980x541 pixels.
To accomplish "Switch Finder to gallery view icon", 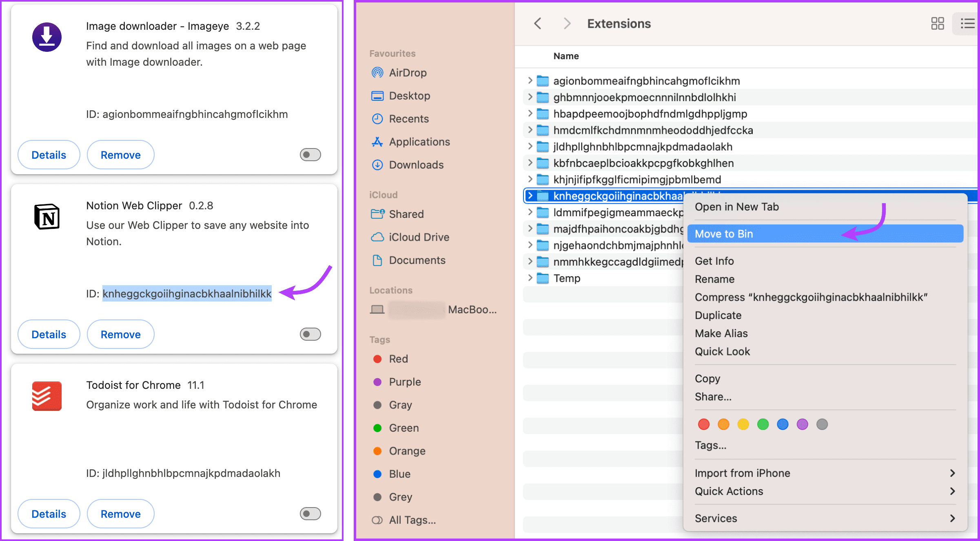I will tap(937, 24).
